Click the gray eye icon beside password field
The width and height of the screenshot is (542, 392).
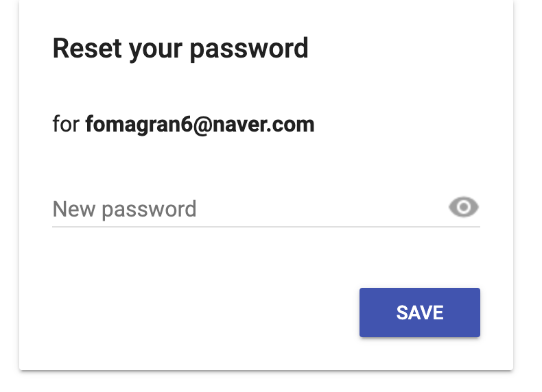point(464,207)
